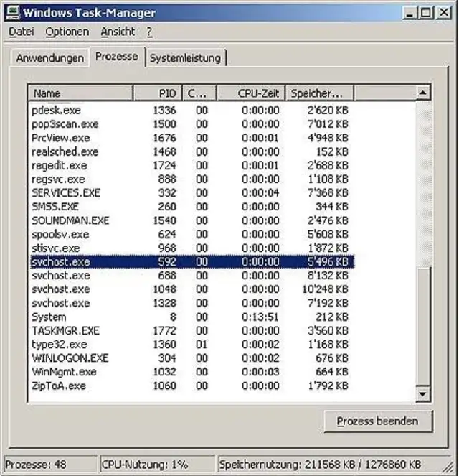Select svchost.exe with PID 688

192,276
